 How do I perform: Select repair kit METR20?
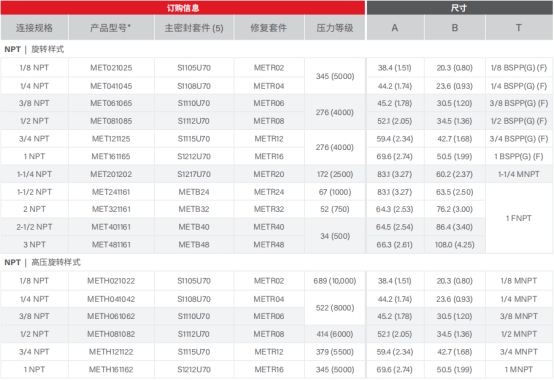tap(269, 174)
